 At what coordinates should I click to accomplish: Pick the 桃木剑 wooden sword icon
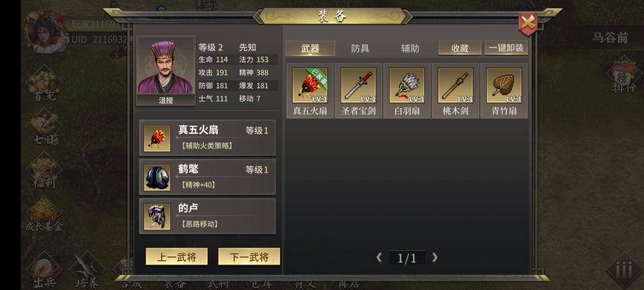pyautogui.click(x=456, y=85)
